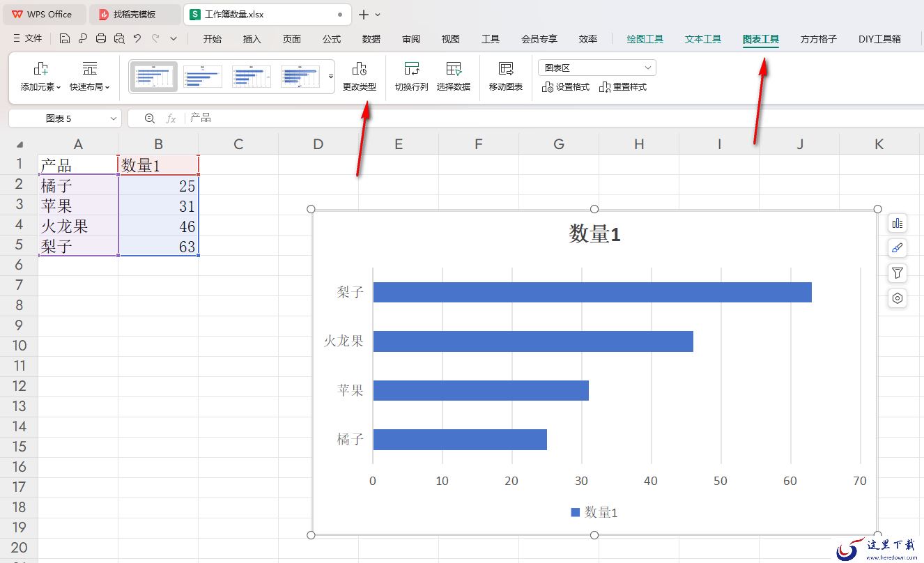
Task: Select the fourth chart style thumbnail
Action: point(300,77)
